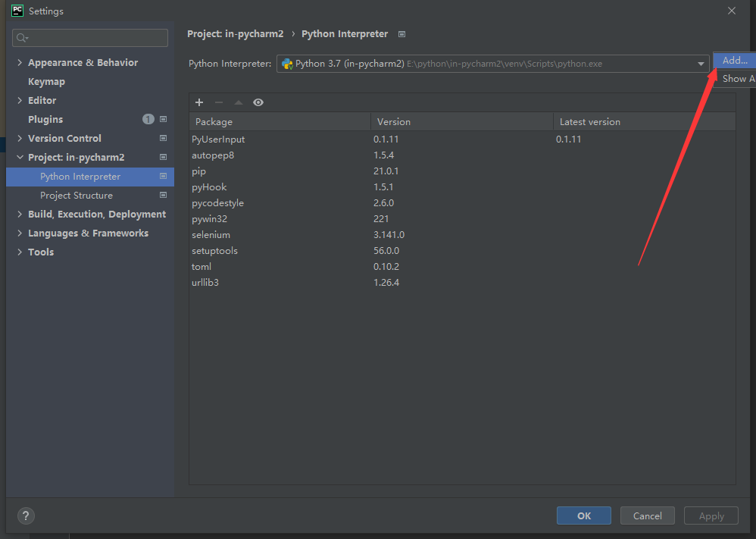The height and width of the screenshot is (539, 756).
Task: Sort by the Latest version column header
Action: tap(645, 121)
